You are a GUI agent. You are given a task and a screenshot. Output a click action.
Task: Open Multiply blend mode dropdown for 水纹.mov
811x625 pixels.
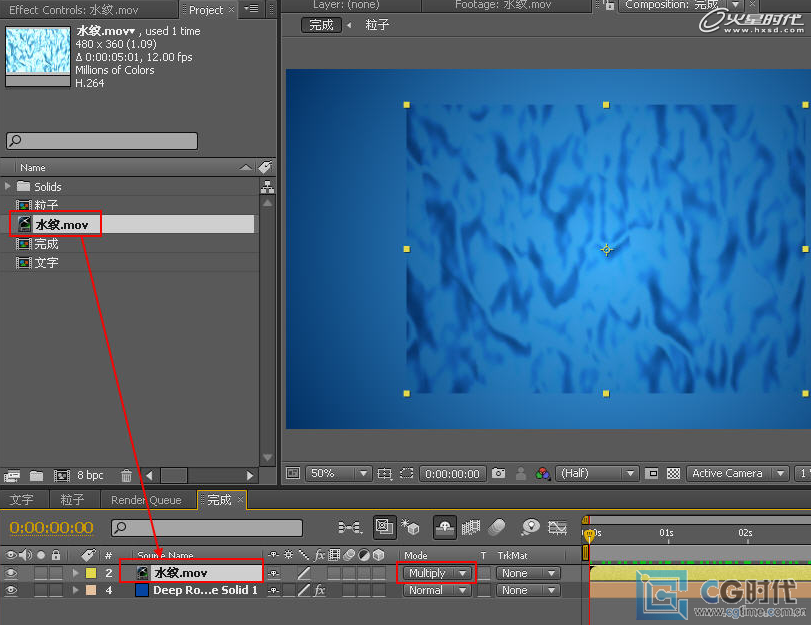pyautogui.click(x=438, y=573)
